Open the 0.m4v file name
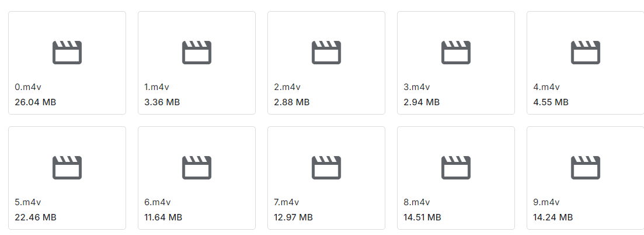 pos(28,87)
